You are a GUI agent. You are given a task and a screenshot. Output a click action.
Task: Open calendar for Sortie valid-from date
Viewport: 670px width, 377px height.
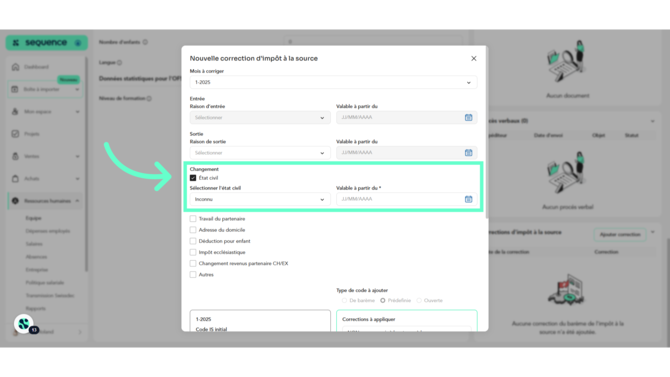(x=468, y=153)
